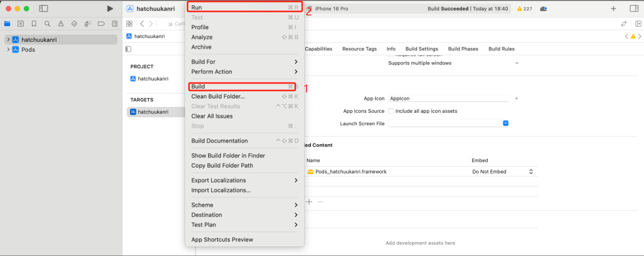Open the Project navigator folder icon
Viewport: 644px width, 256px height.
point(7,23)
